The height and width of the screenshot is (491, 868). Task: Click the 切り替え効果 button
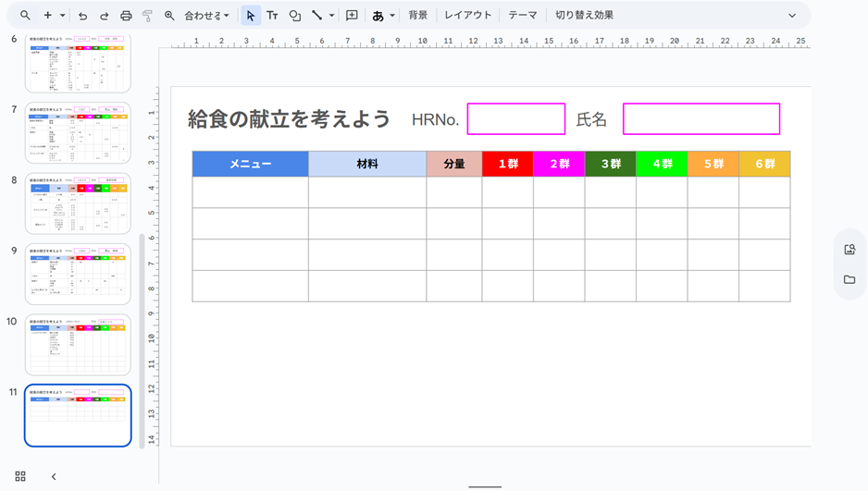click(584, 16)
